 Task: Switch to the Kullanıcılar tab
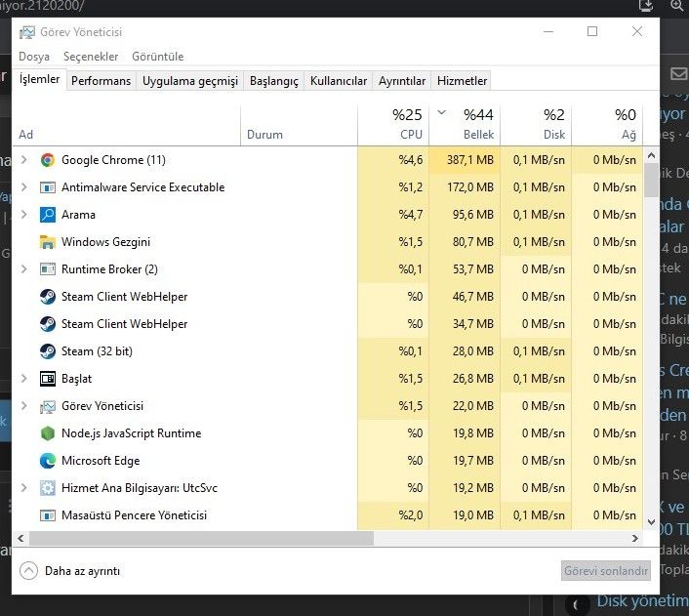(339, 81)
